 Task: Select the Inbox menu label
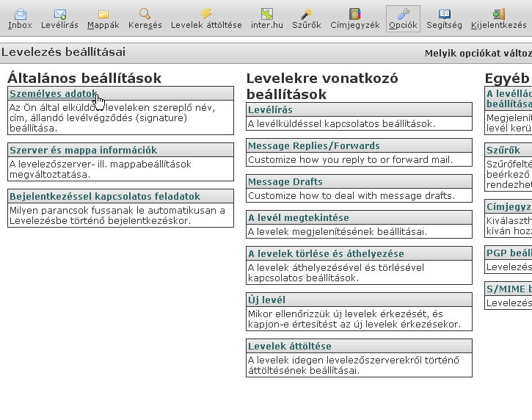tap(20, 25)
